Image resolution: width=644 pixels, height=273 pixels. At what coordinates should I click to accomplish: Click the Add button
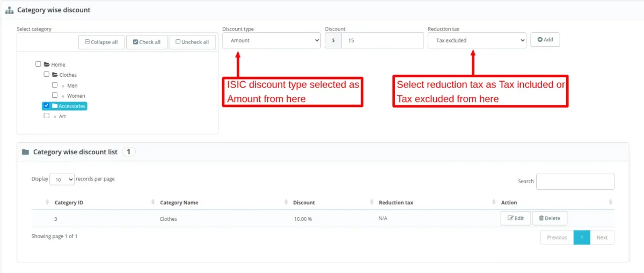click(545, 39)
